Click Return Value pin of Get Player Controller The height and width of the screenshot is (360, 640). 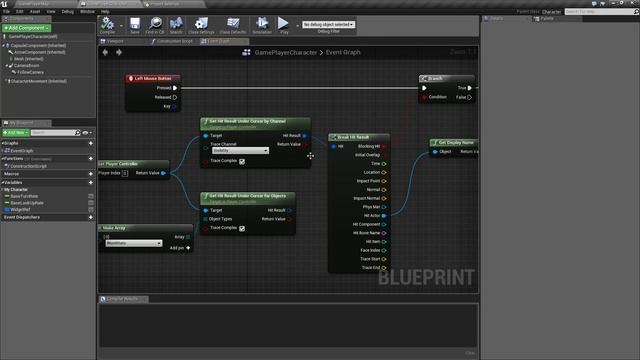(x=163, y=173)
